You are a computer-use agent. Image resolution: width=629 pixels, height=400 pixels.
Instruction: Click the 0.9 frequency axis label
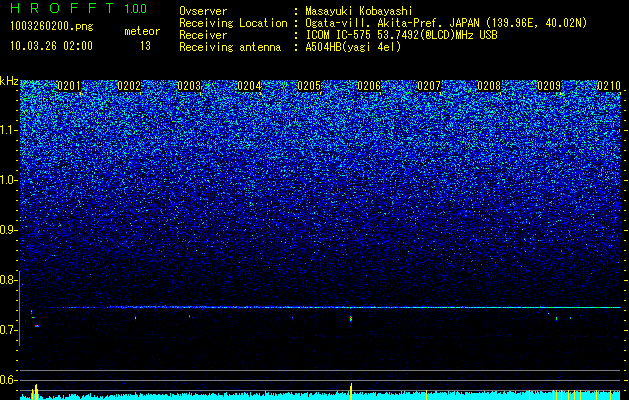(x=8, y=230)
